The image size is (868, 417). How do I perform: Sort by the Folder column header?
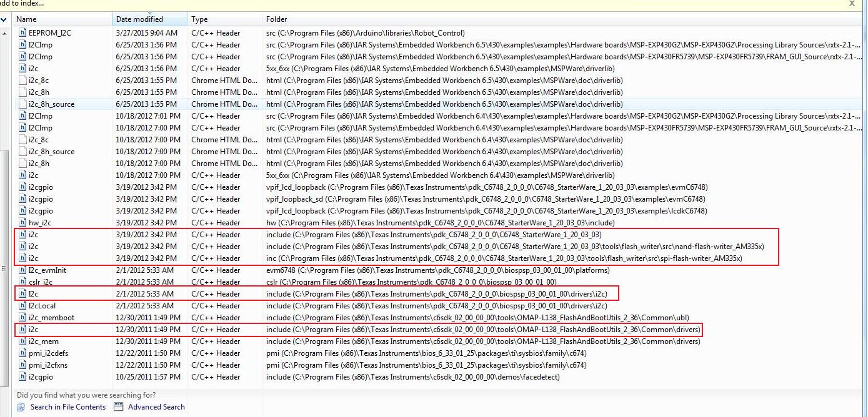click(562, 19)
